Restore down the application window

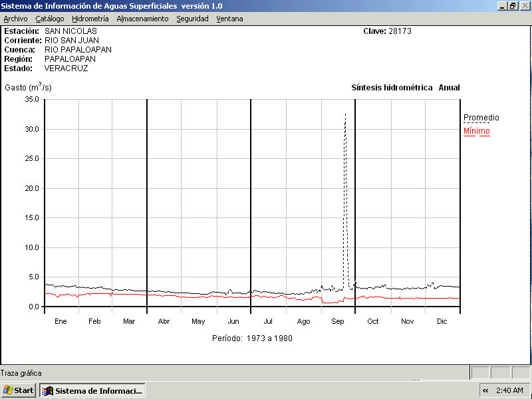(513, 5)
